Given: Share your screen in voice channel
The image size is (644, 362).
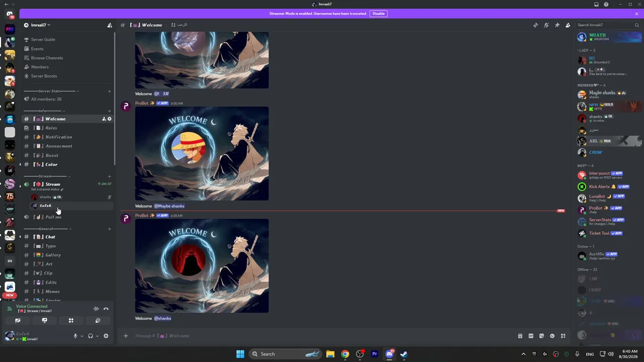Looking at the screenshot, I should coord(44,320).
